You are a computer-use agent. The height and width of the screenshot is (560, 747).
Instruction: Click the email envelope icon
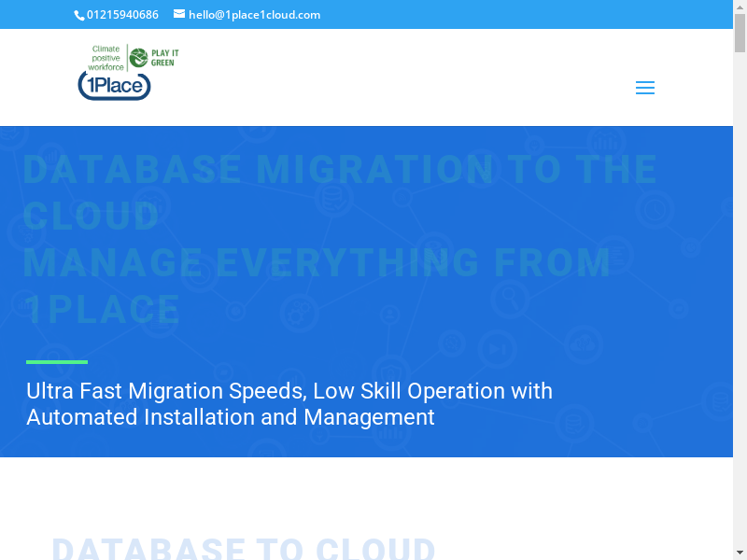pyautogui.click(x=179, y=14)
